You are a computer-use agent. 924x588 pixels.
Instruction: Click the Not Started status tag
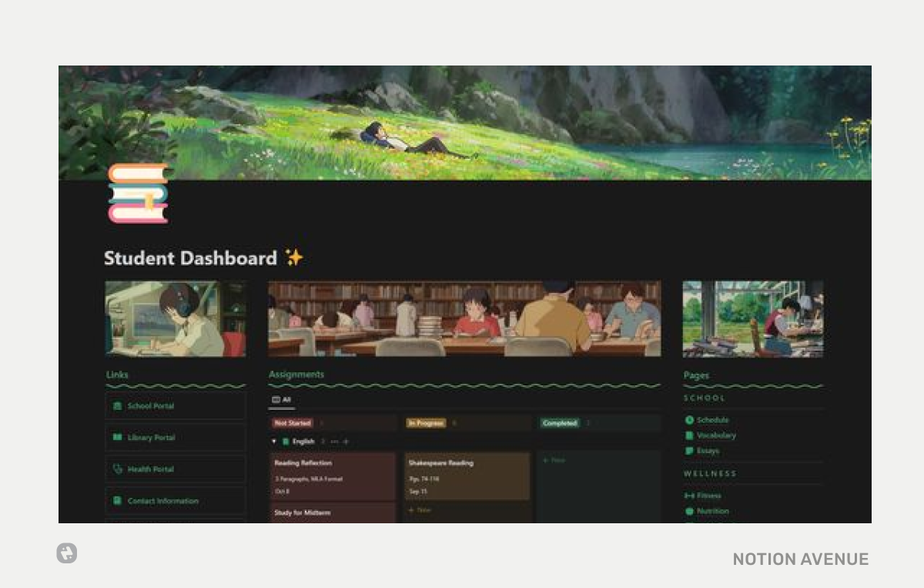pyautogui.click(x=293, y=423)
